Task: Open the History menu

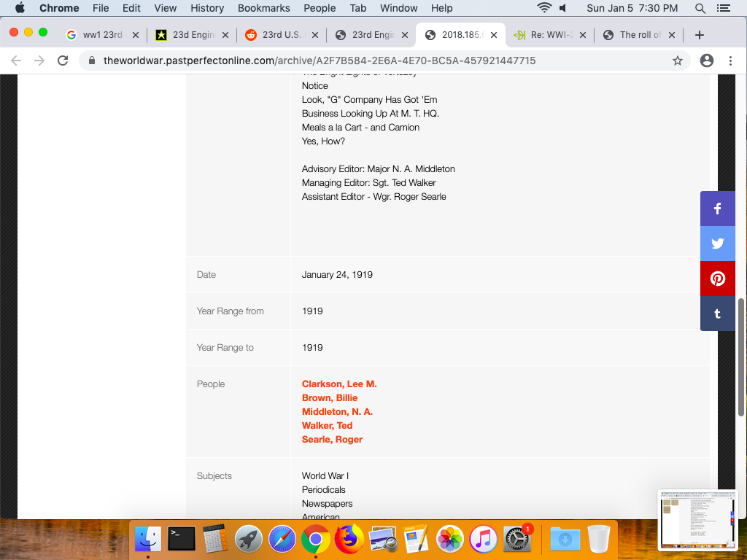Action: click(x=207, y=8)
